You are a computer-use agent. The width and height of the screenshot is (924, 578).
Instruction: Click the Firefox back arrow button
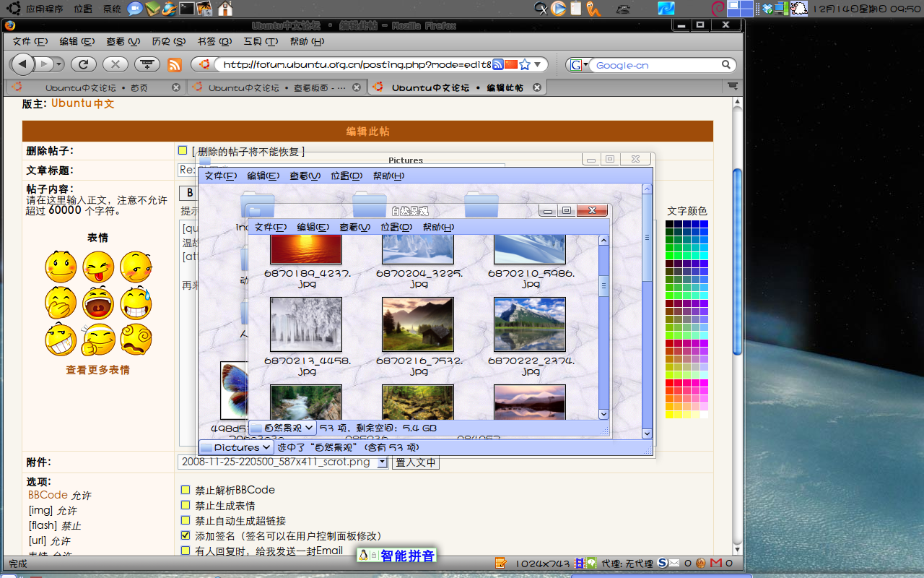[23, 64]
